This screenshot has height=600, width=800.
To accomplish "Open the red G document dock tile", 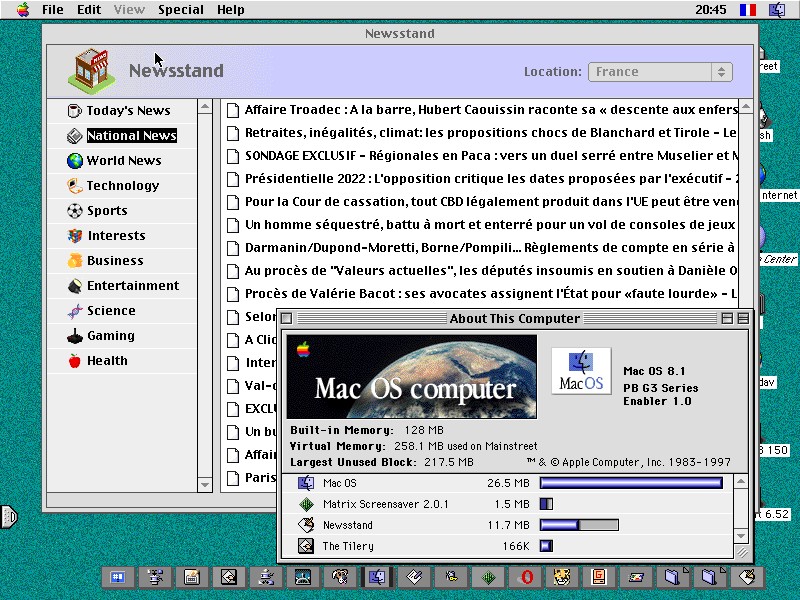I will tap(599, 577).
